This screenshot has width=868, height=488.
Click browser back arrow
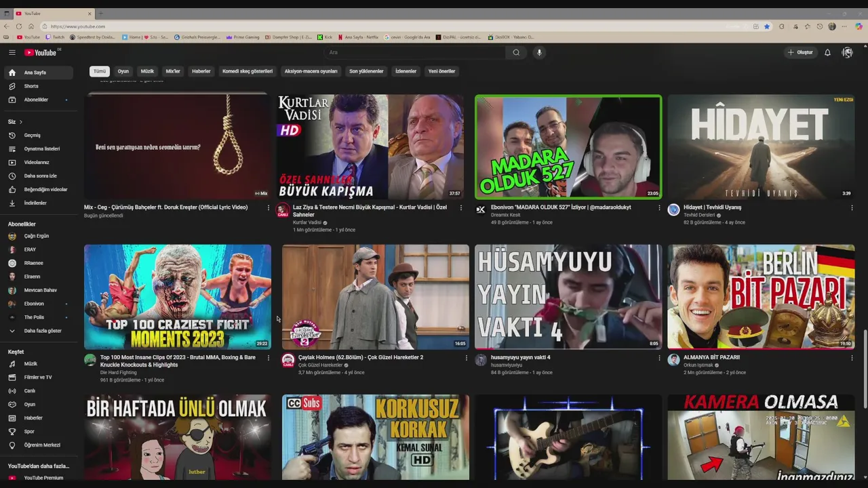[7, 26]
